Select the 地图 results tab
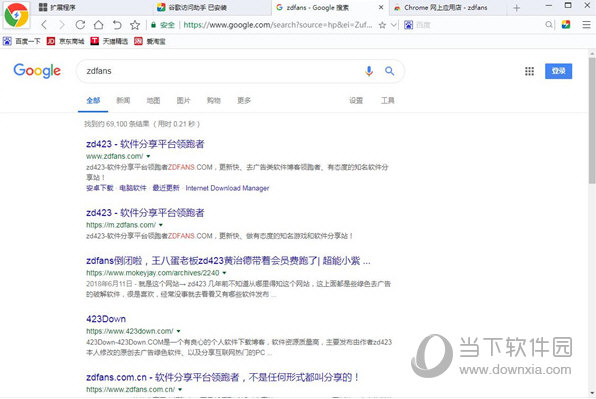 pos(153,101)
